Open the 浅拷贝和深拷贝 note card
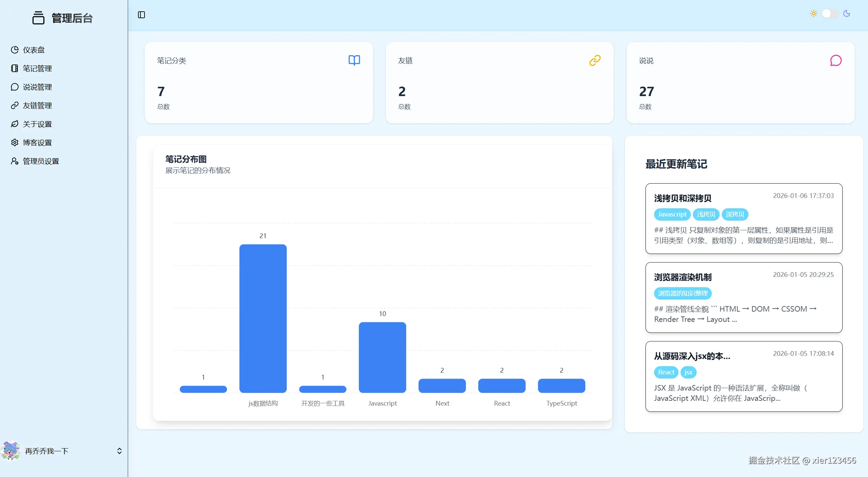The width and height of the screenshot is (868, 477). (x=682, y=198)
